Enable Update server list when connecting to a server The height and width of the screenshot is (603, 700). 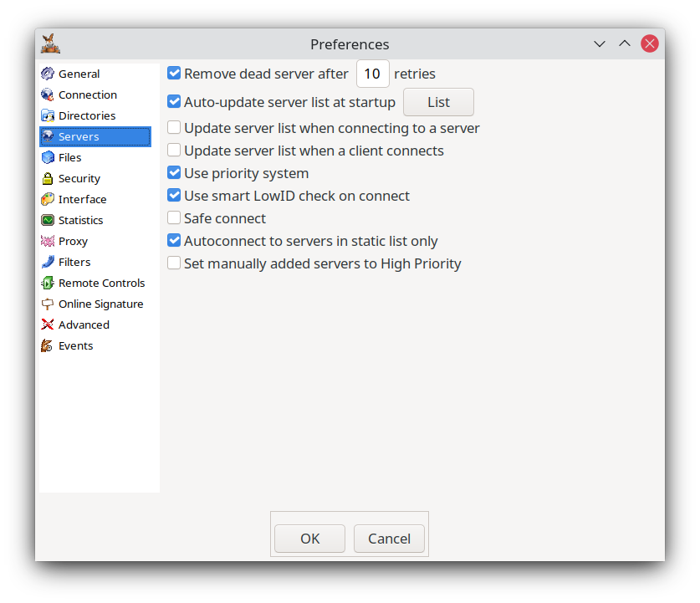pos(174,128)
